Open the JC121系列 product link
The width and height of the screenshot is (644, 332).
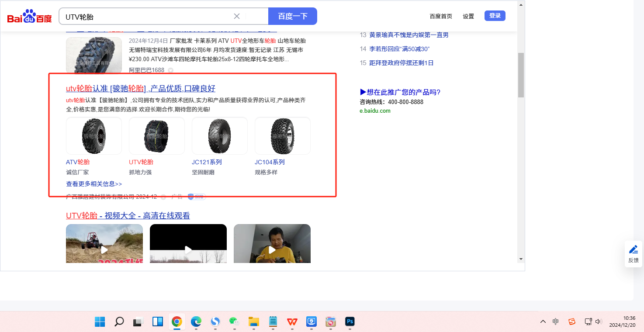point(207,162)
